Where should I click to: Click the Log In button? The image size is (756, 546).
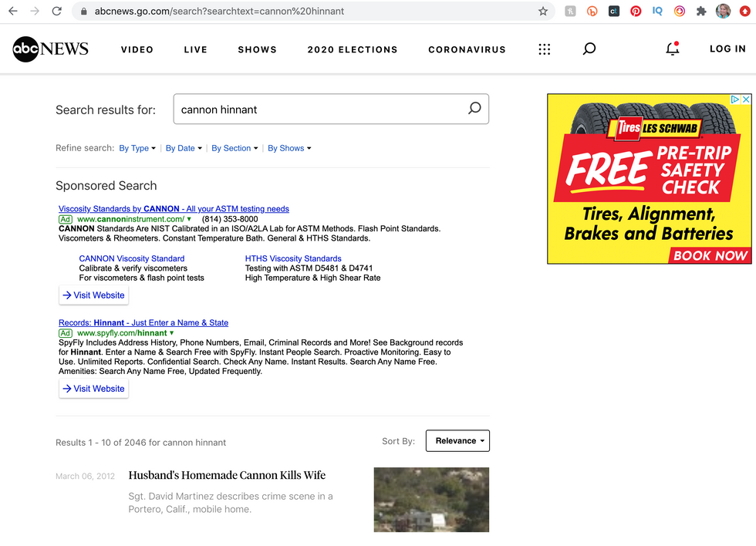(x=727, y=49)
